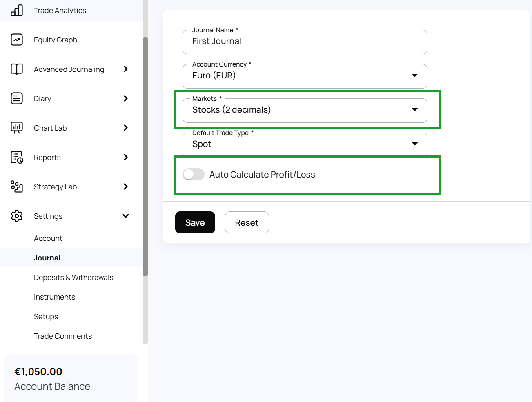Click the Advanced Journaling book icon
The width and height of the screenshot is (532, 402).
17,69
